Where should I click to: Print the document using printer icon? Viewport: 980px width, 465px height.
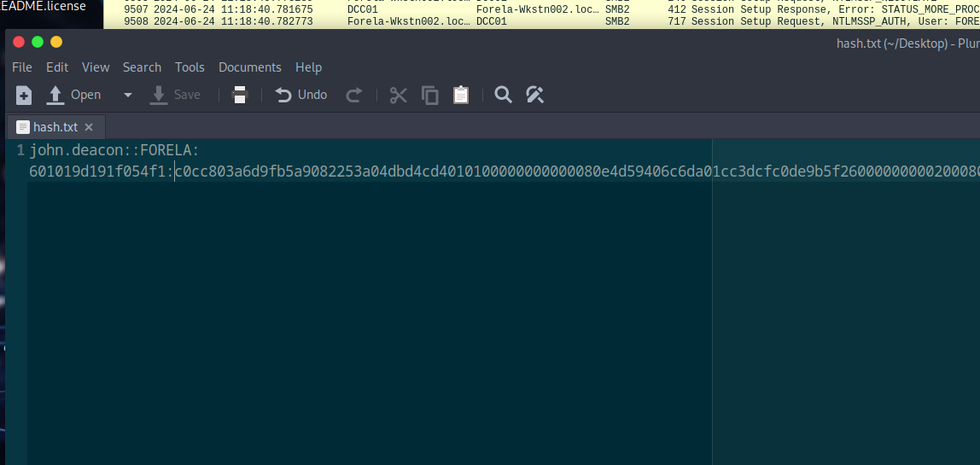(240, 95)
